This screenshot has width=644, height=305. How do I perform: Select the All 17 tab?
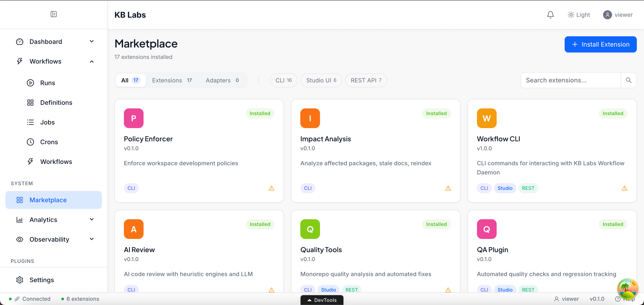coord(131,80)
